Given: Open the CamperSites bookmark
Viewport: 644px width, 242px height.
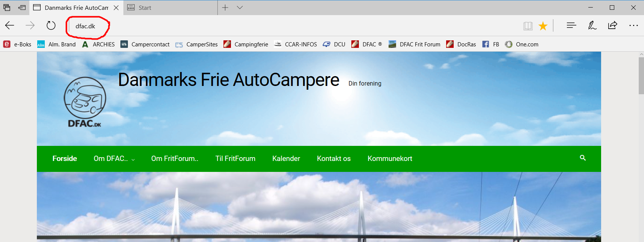Looking at the screenshot, I should 196,44.
